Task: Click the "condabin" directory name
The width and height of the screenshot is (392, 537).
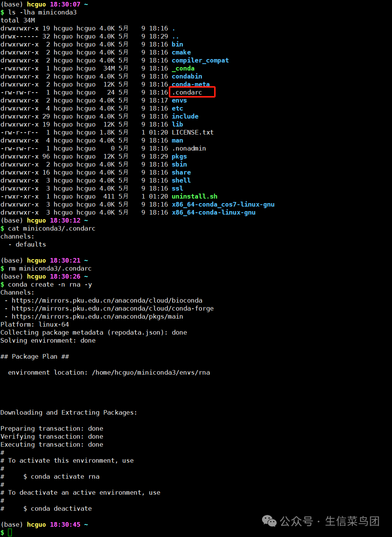Action: point(187,76)
